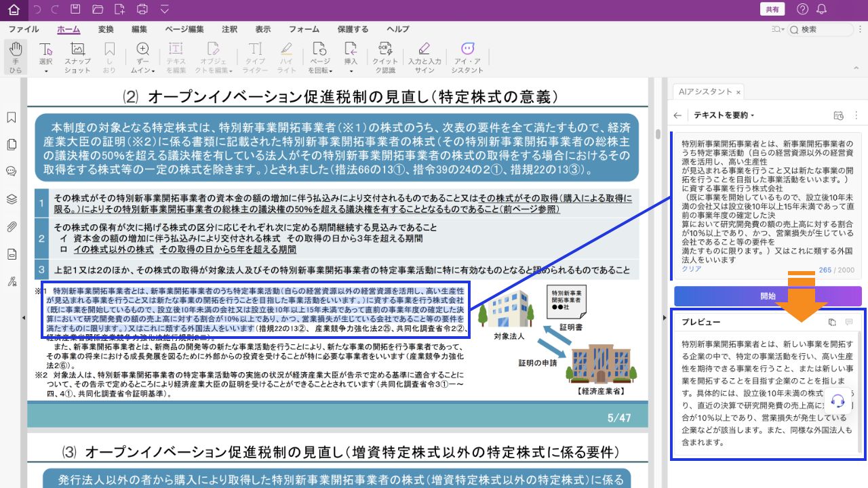868x488 pixels.
Task: Open the テキストを要約 mode dropdown
Action: [x=724, y=115]
